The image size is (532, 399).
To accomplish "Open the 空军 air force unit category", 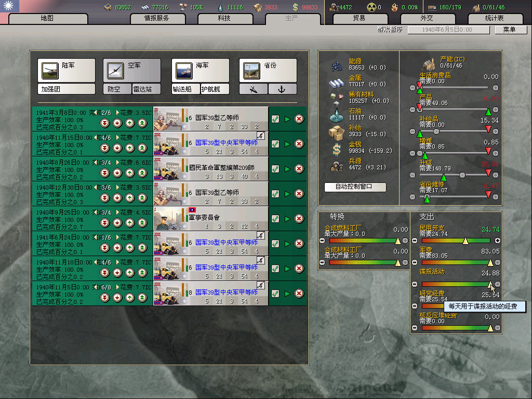I will [131, 69].
